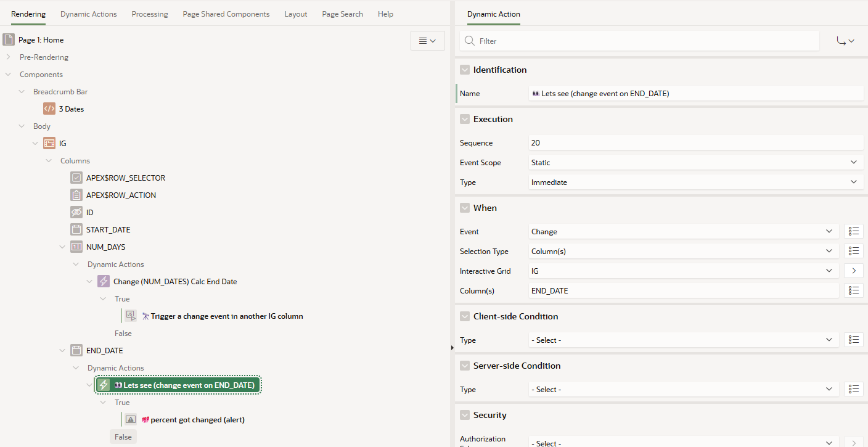
Task: Select the Lets see dynamic action lightning icon
Action: click(104, 385)
